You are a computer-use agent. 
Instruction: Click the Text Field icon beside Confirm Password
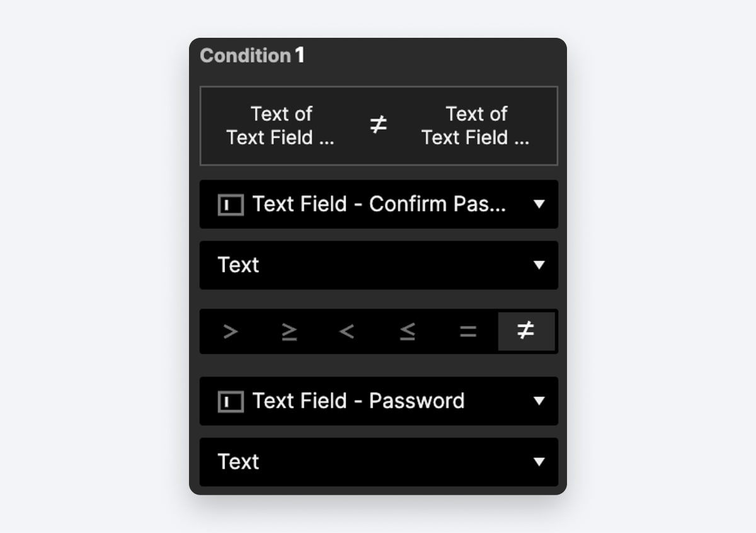230,204
